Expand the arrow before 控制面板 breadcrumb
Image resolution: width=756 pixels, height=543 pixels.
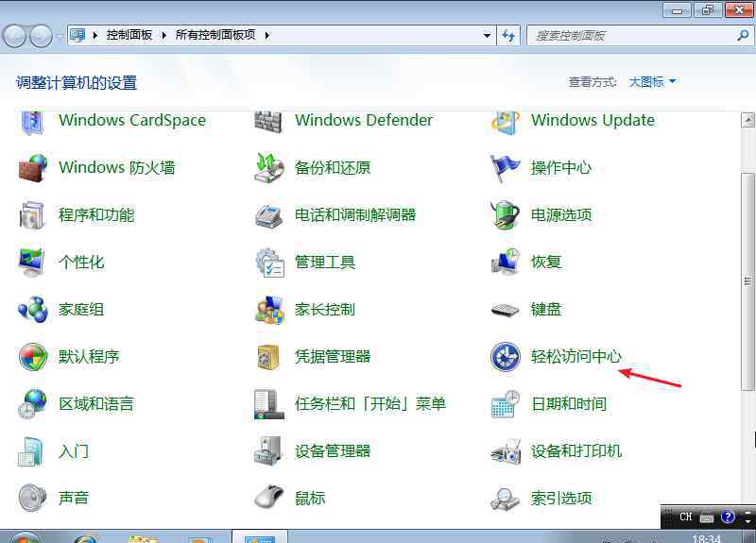[95, 35]
